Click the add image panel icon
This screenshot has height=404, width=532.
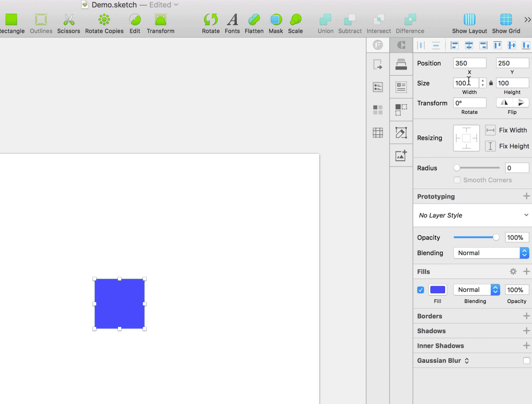pyautogui.click(x=401, y=155)
